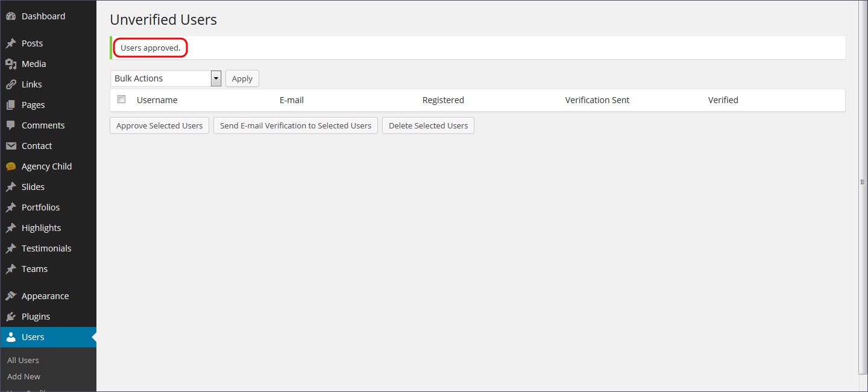Click Send E-mail Verification to Selected Users

[x=295, y=125]
